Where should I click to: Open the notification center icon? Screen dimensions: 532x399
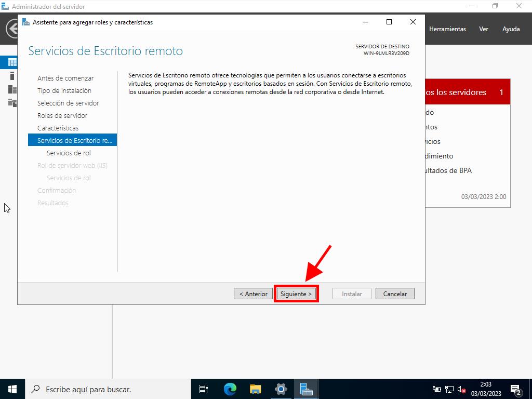pyautogui.click(x=516, y=389)
